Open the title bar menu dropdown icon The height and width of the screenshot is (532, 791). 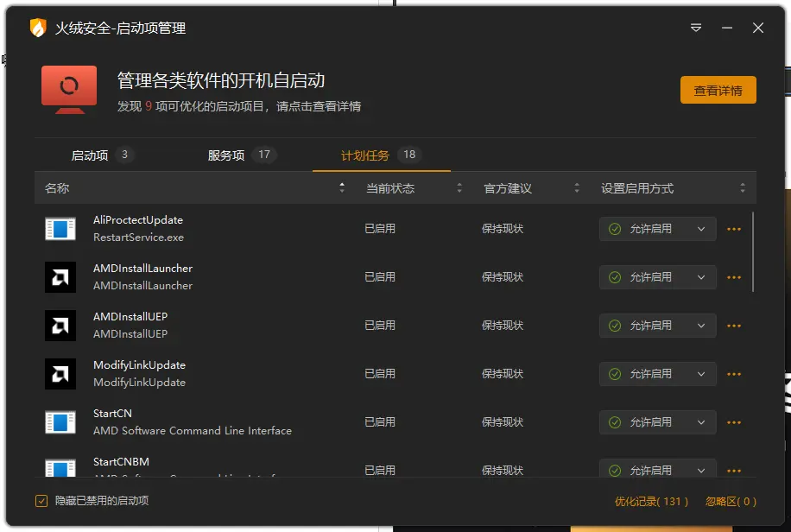click(x=696, y=28)
